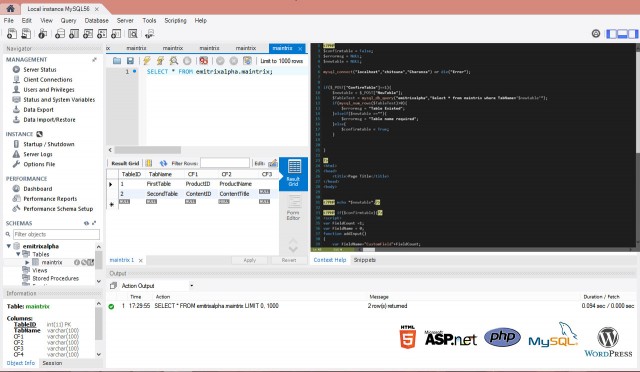The width and height of the screenshot is (640, 372).
Task: Click the Rollback transaction icon
Action: pyautogui.click(x=233, y=61)
